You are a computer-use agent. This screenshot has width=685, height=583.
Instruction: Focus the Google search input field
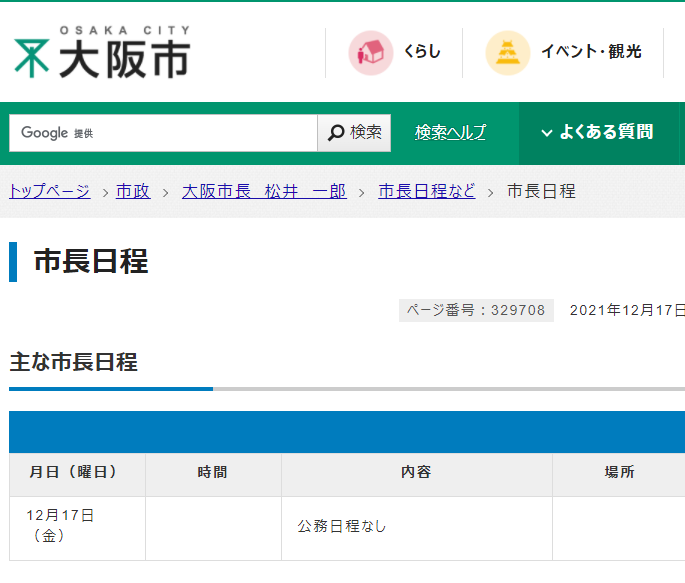(x=163, y=132)
